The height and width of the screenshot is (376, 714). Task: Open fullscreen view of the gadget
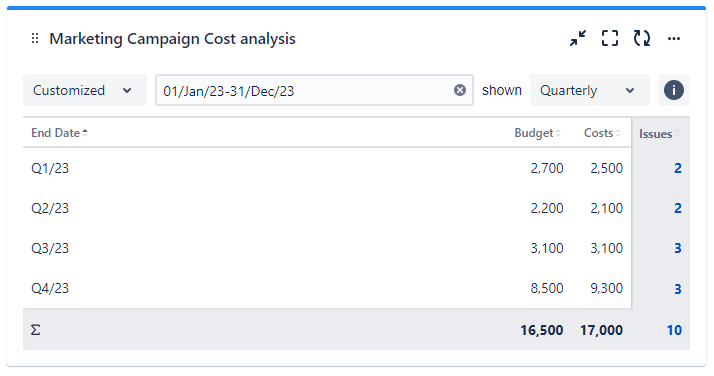[x=610, y=38]
